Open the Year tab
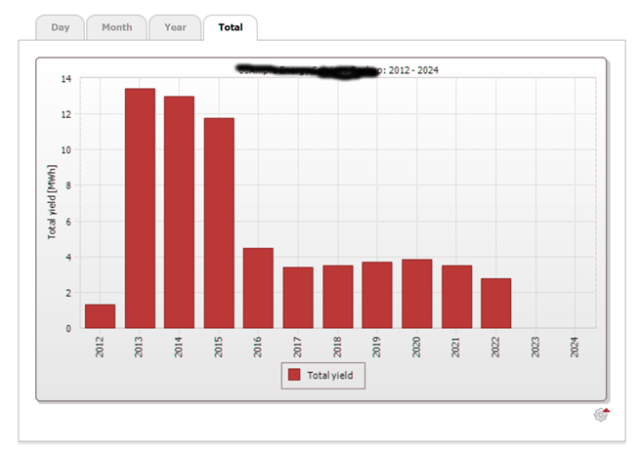The height and width of the screenshot is (451, 640). coord(174,27)
